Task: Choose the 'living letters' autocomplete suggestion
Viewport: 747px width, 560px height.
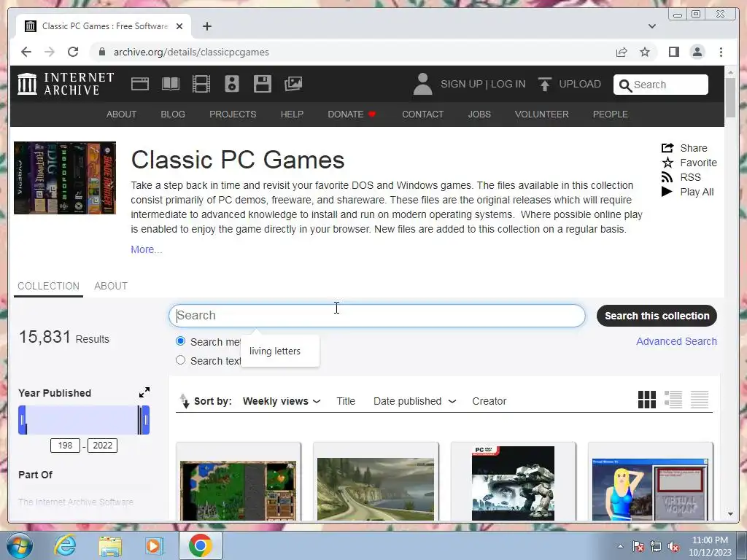Action: [x=280, y=351]
